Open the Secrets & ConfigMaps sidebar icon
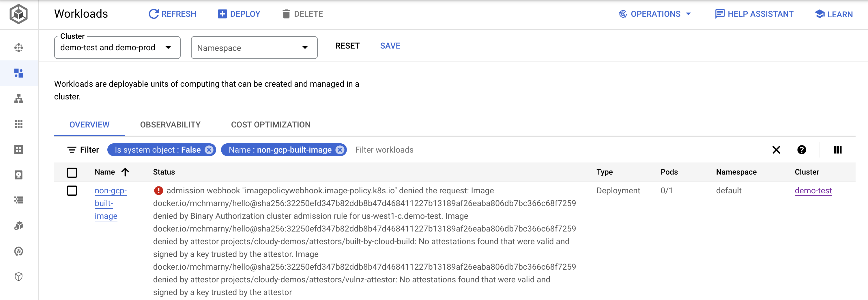This screenshot has height=300, width=868. point(18,149)
